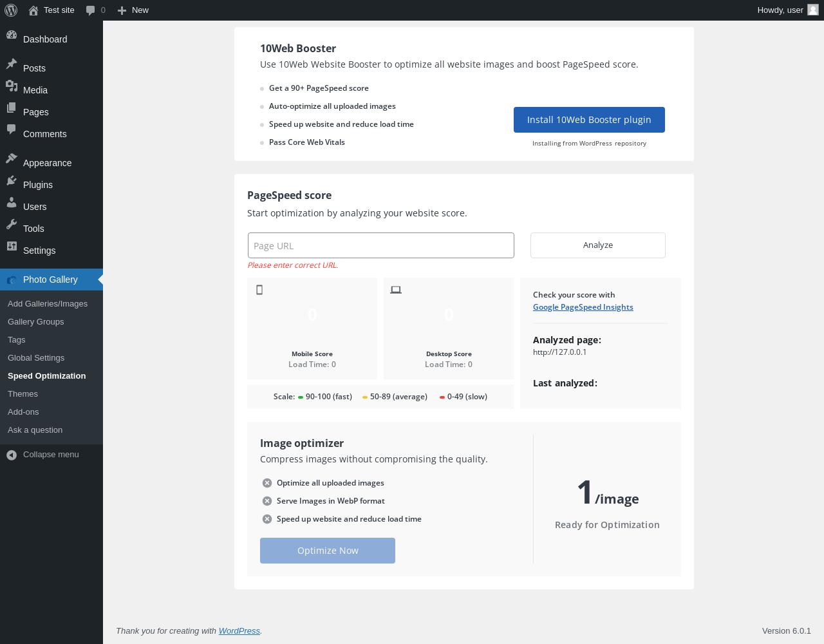Click the Dashboard gauge icon

[x=12, y=35]
